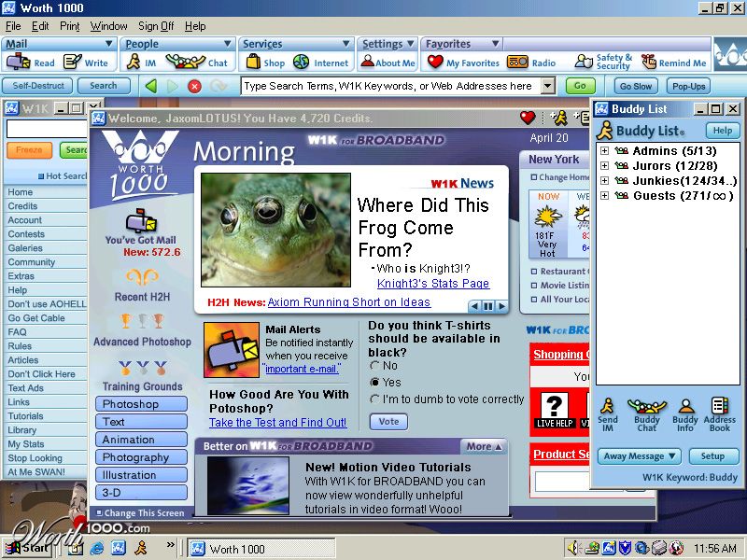Image resolution: width=747 pixels, height=560 pixels.
Task: Click the LIVE HELP question mark icon
Action: coord(555,410)
